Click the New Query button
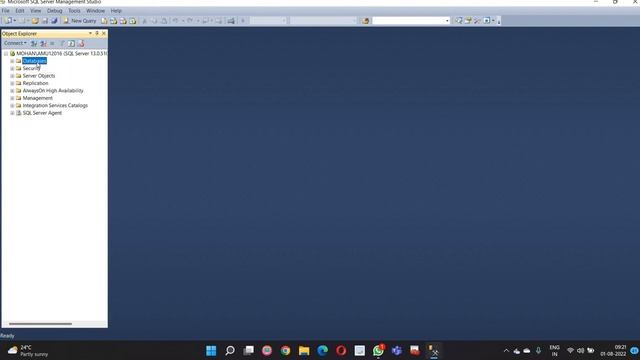 click(x=80, y=20)
